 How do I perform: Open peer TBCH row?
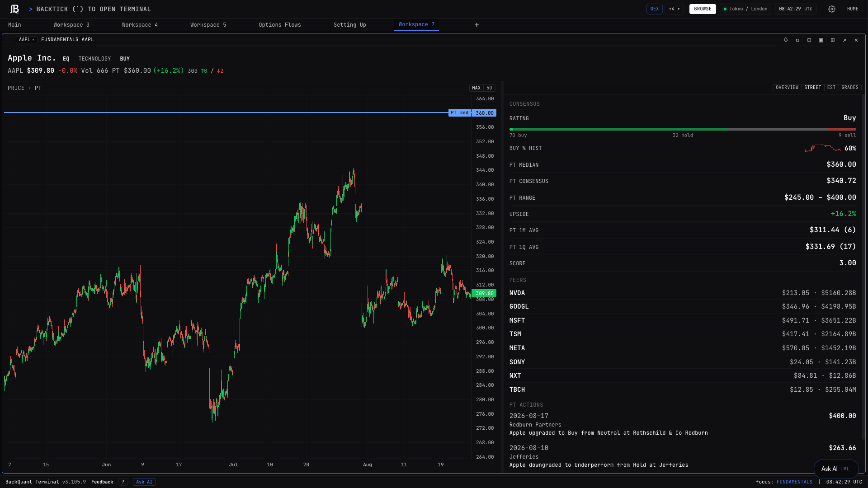pos(683,390)
